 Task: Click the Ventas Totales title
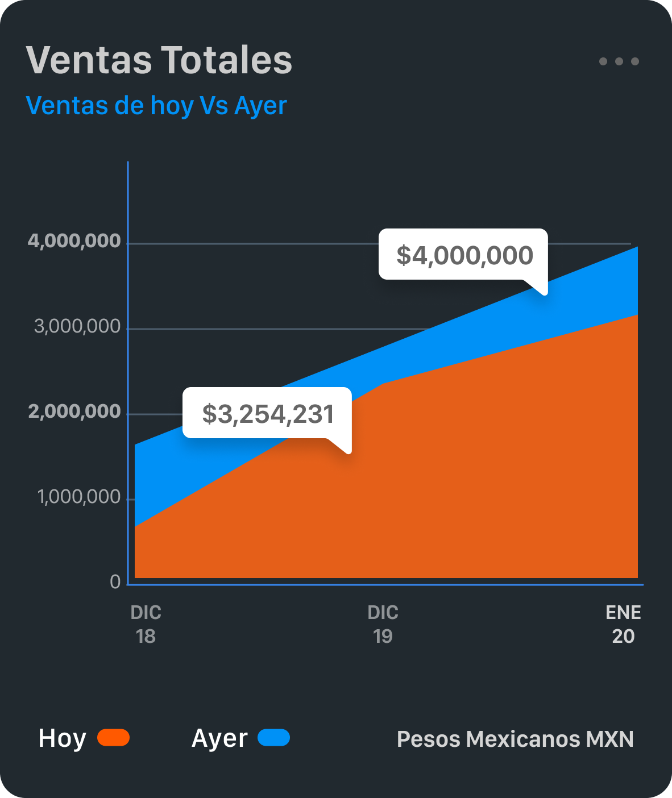tap(159, 60)
